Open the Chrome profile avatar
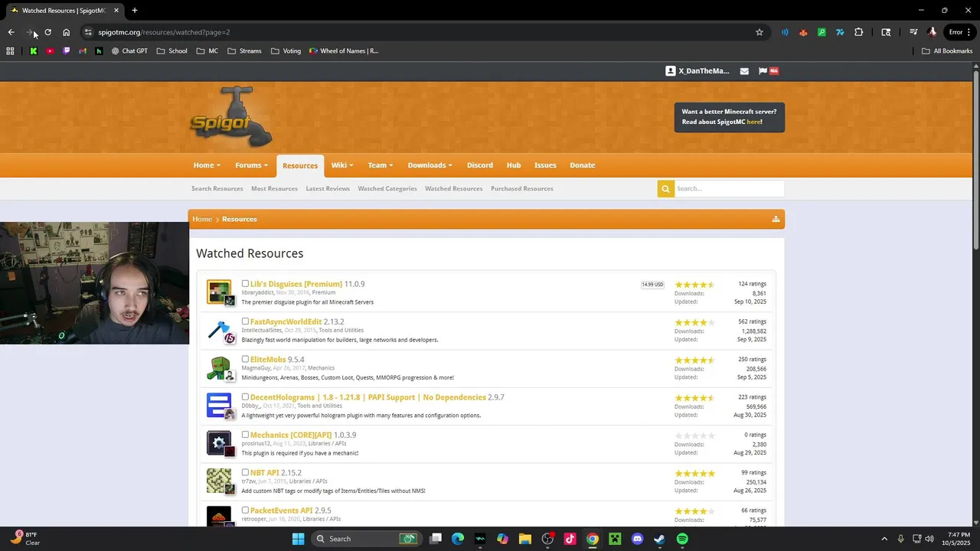980x551 pixels. click(932, 32)
